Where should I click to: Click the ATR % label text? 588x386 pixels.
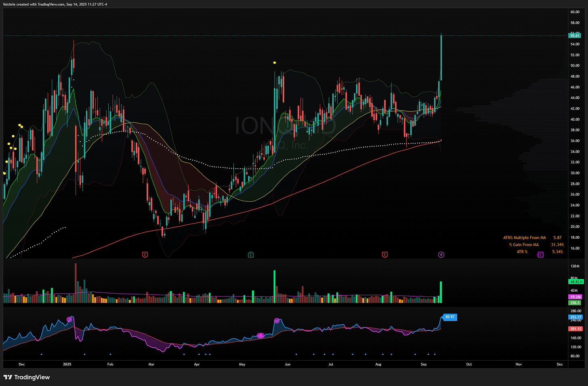click(522, 252)
